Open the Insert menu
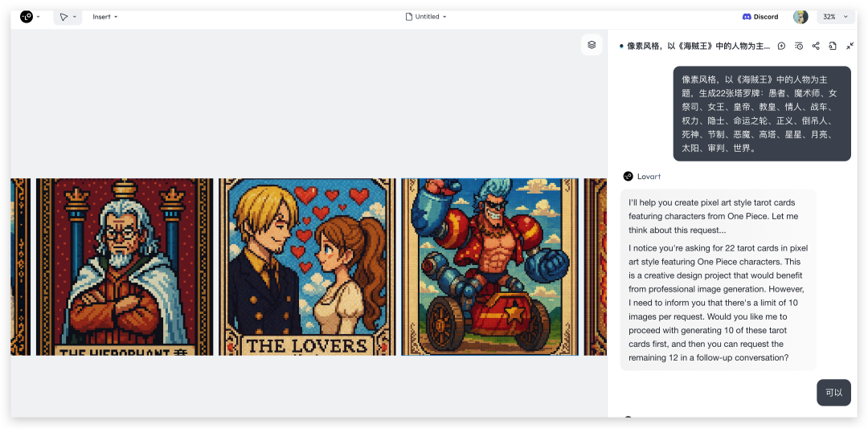This screenshot has height=428, width=868. [105, 17]
